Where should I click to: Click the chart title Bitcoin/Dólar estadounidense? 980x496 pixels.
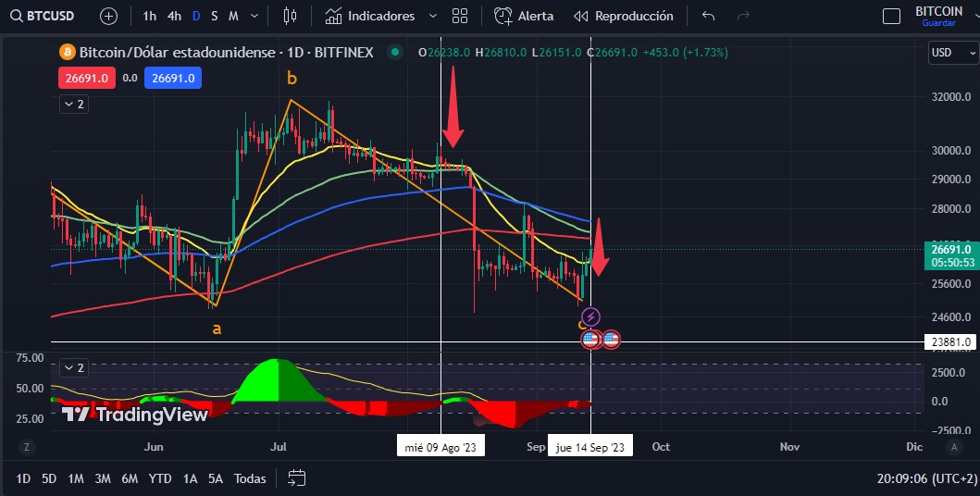coord(178,53)
